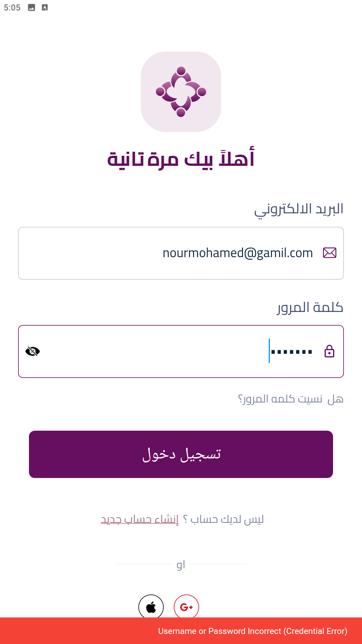Tap the هل نسيت كلمه المرور؟ link
Screen dimensions: 362x644
[290, 399]
